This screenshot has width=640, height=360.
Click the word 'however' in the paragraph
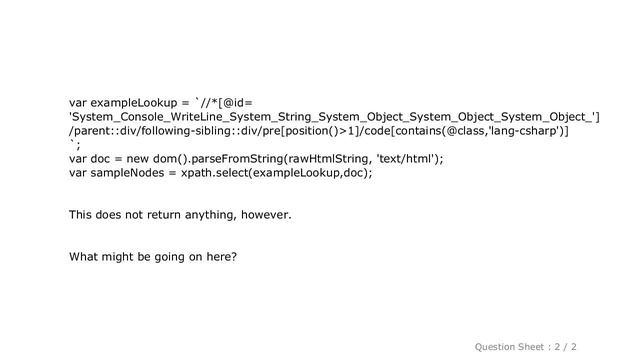[x=264, y=215]
